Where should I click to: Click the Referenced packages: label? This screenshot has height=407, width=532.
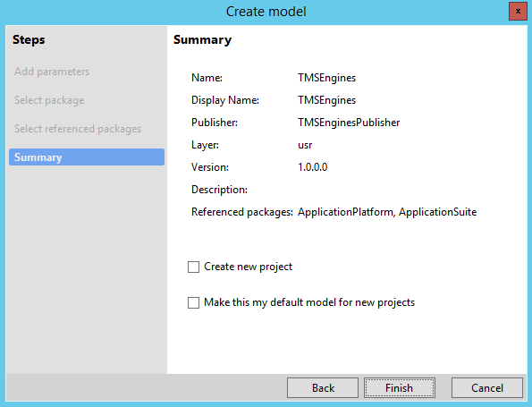(242, 212)
